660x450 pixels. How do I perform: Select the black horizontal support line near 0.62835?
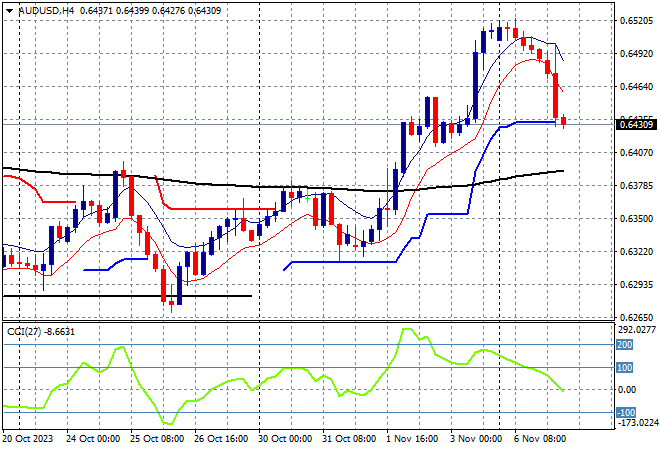[x=127, y=296]
